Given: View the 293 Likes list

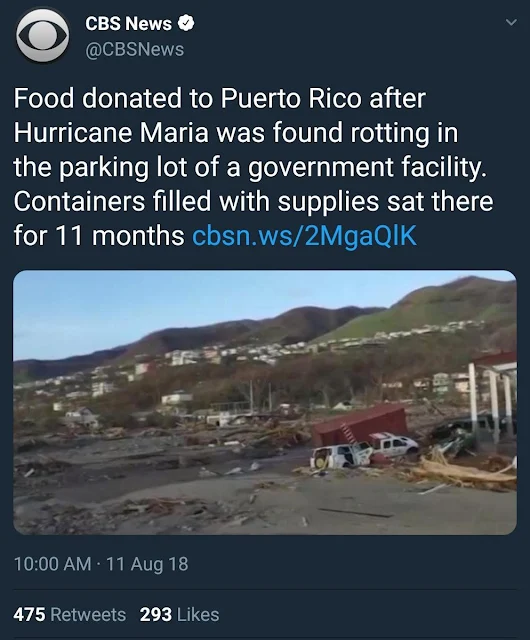Looking at the screenshot, I should pos(179,614).
